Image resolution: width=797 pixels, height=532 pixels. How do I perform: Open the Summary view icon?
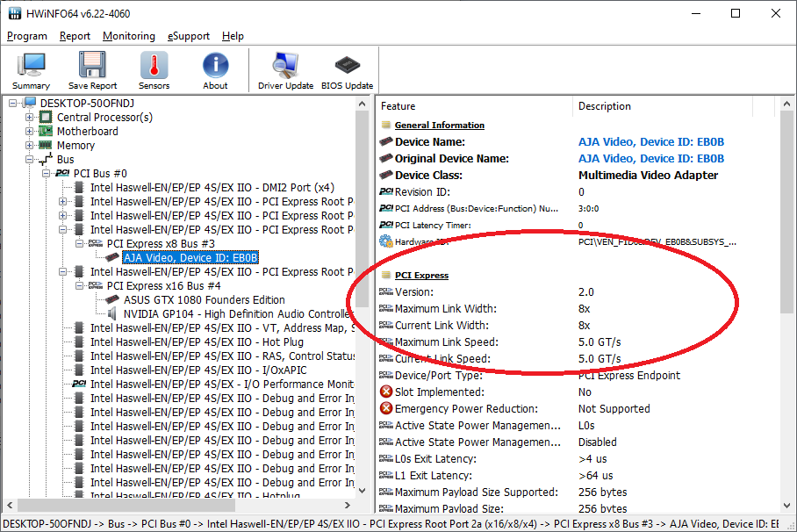(30, 66)
